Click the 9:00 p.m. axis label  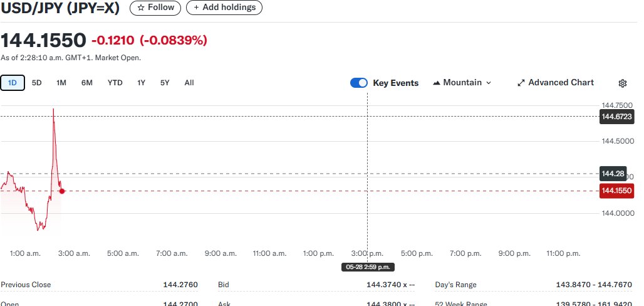(514, 254)
